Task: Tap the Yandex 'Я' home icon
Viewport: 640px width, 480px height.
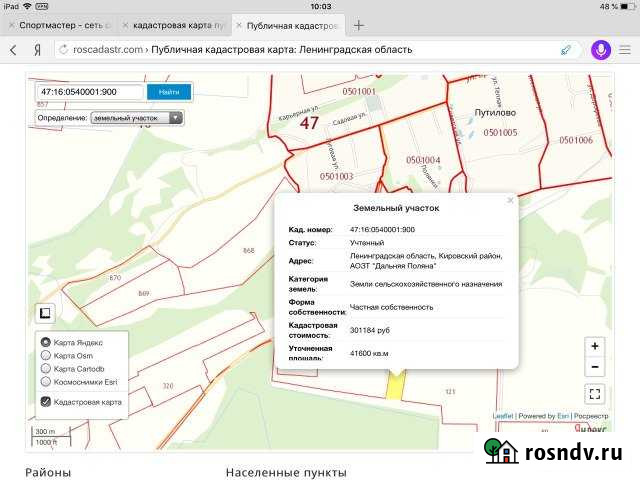Action: [x=37, y=49]
